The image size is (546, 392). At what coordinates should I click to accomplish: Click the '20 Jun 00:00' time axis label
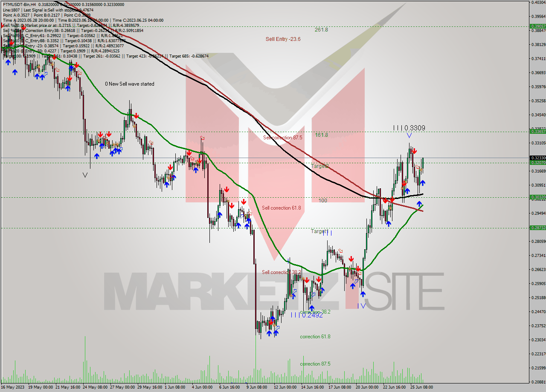pyautogui.click(x=367, y=387)
